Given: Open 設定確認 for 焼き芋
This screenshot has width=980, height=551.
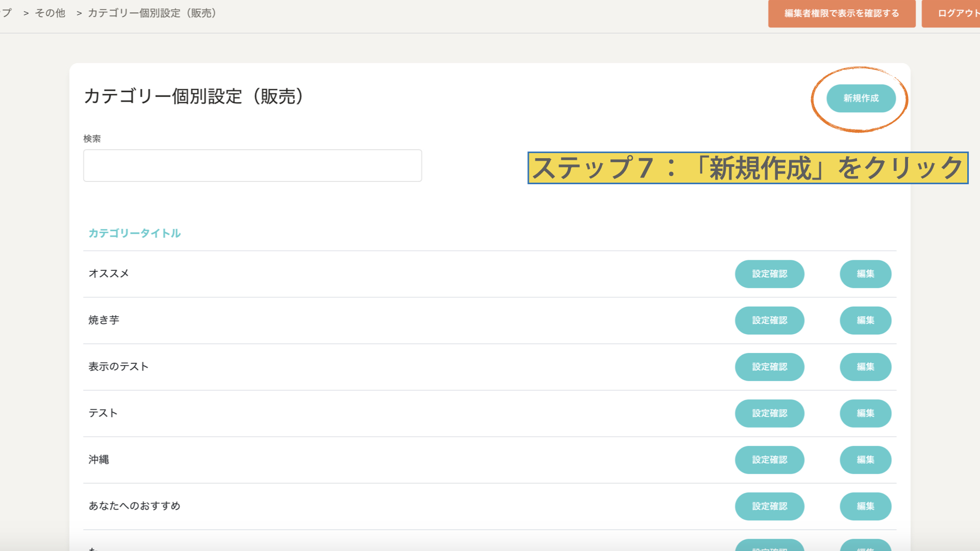Looking at the screenshot, I should pyautogui.click(x=769, y=320).
